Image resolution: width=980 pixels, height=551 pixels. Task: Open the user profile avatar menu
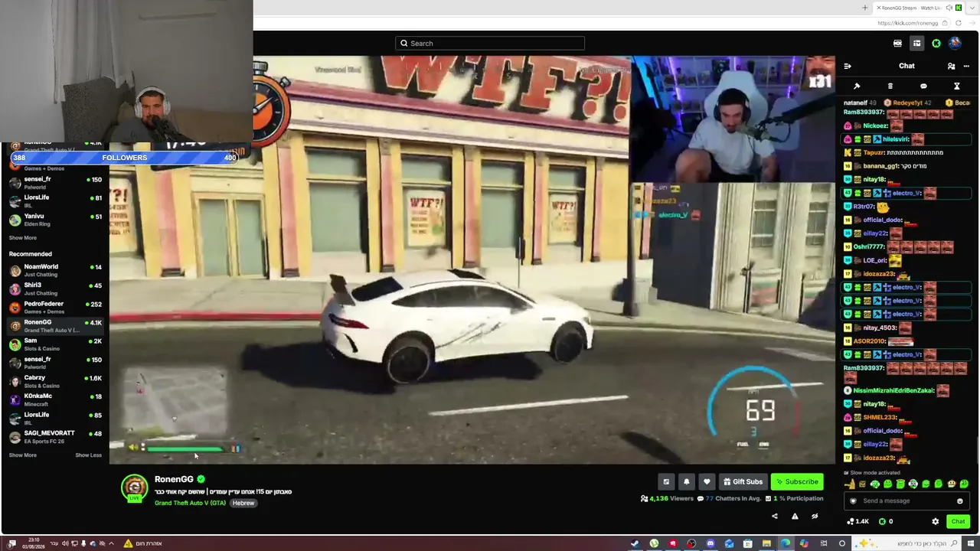tap(955, 44)
